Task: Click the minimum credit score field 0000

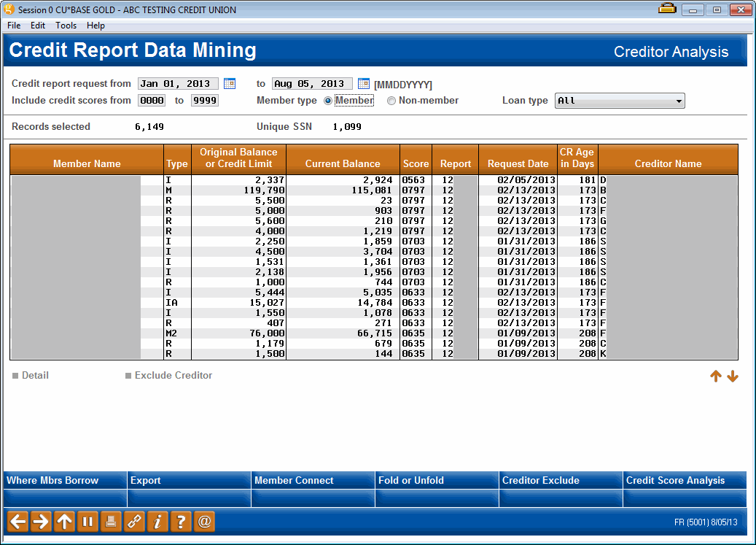Action: tap(152, 101)
